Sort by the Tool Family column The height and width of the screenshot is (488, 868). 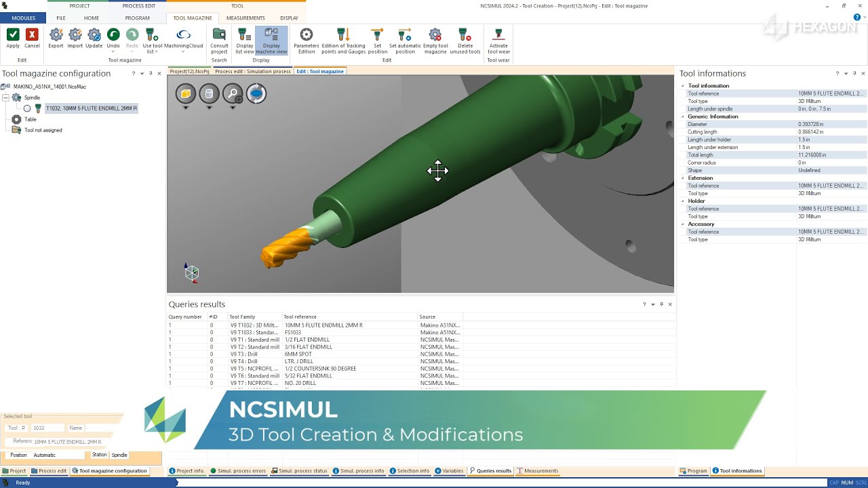click(255, 317)
